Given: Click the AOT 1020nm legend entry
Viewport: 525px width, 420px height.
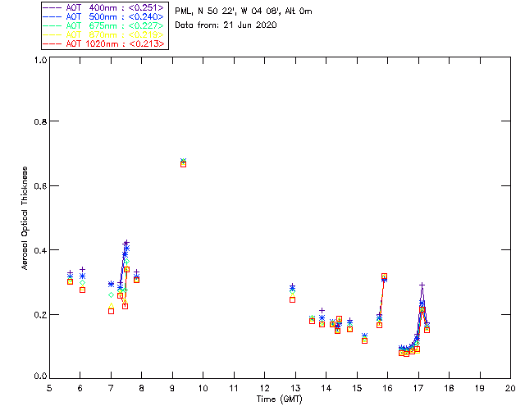Looking at the screenshot, I should tap(104, 43).
